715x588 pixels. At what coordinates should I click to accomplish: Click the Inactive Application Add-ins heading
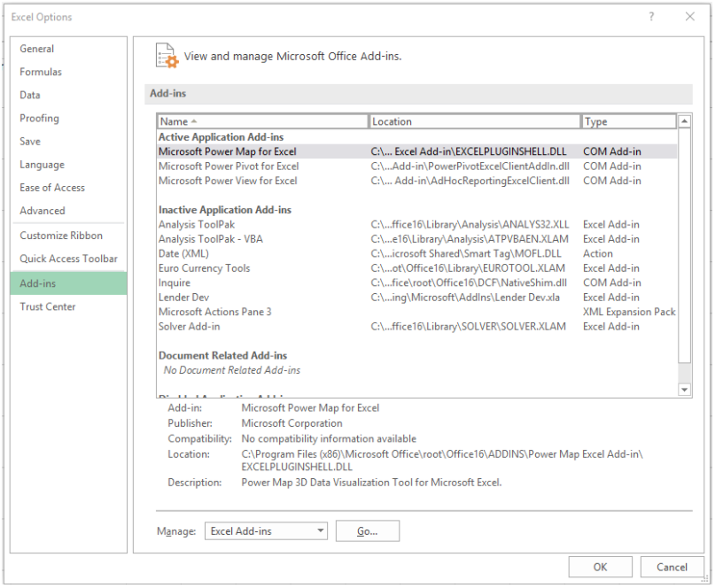pyautogui.click(x=225, y=210)
